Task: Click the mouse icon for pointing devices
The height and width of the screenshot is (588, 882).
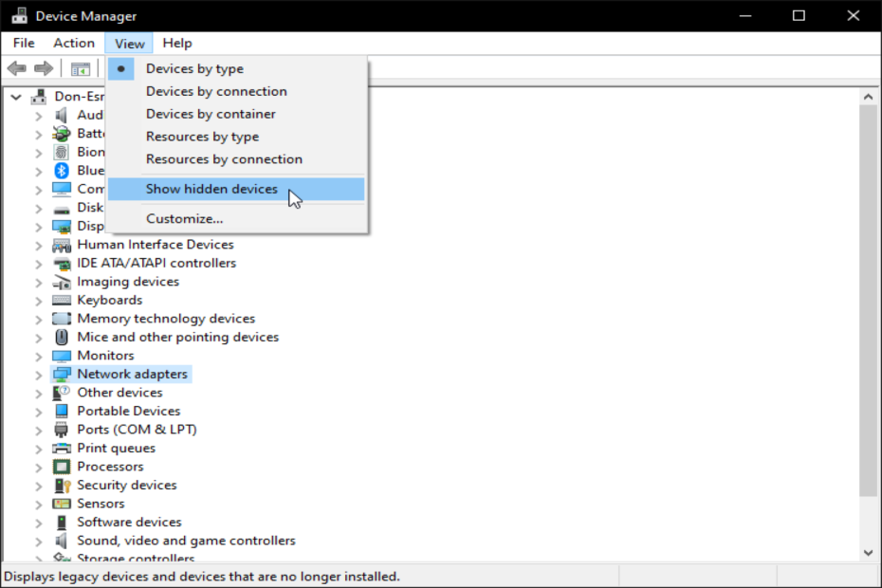Action: coord(62,337)
